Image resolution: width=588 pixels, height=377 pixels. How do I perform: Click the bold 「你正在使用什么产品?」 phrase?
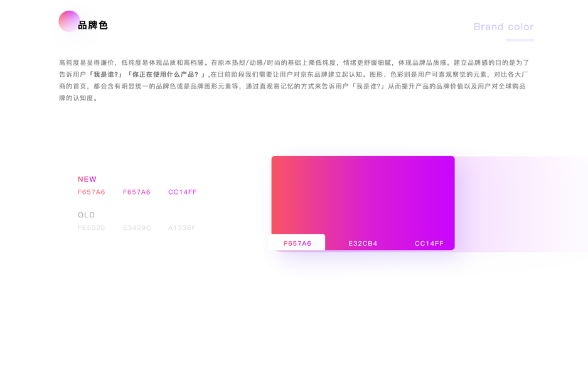(x=166, y=74)
